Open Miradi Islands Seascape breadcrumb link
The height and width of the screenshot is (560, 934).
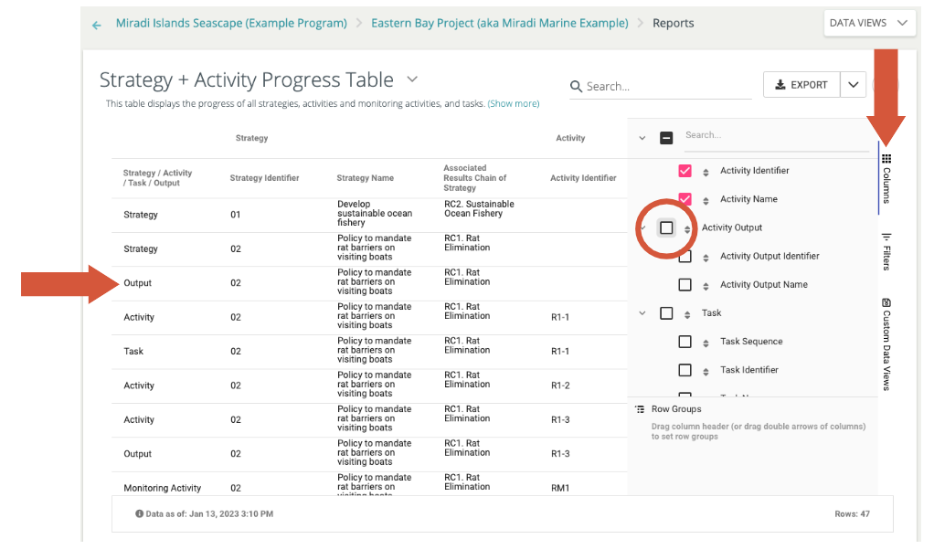231,23
